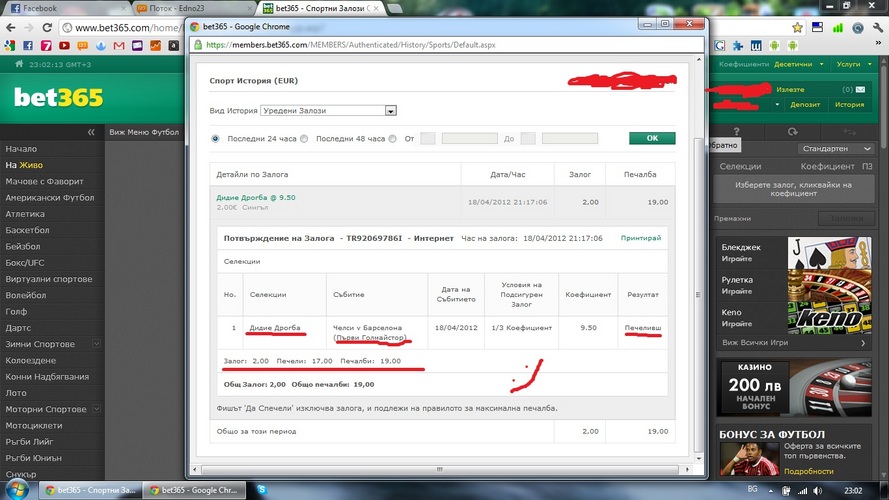
Task: Open the Skype icon in the taskbar
Action: (x=261, y=489)
